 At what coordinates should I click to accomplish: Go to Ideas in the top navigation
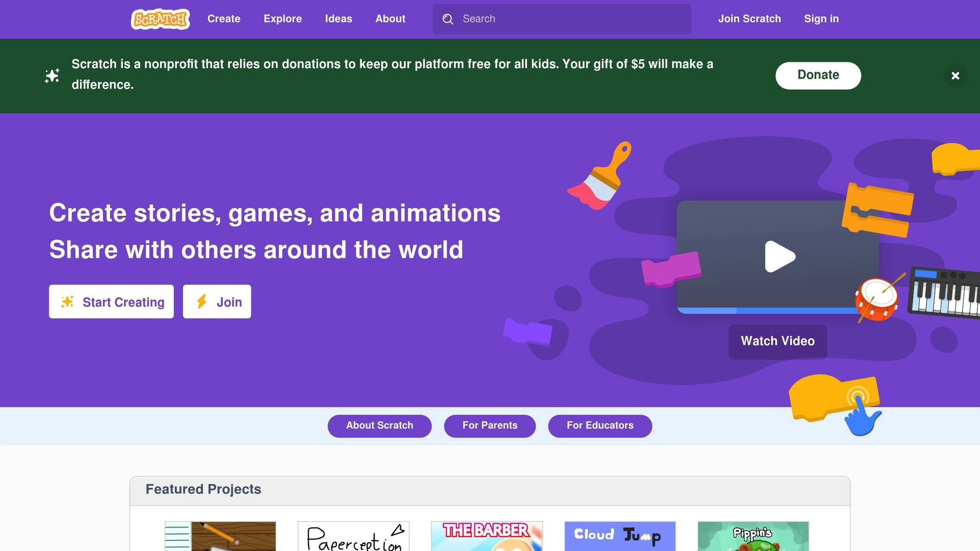click(x=338, y=19)
